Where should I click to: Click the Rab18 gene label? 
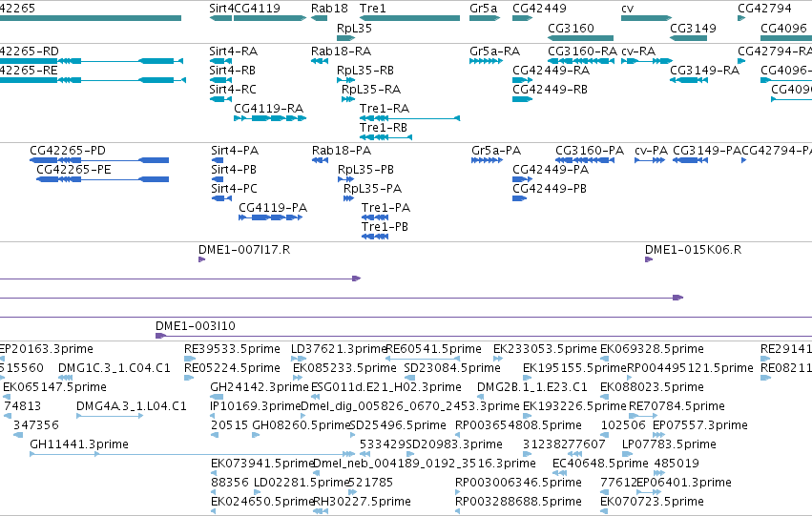click(x=329, y=9)
